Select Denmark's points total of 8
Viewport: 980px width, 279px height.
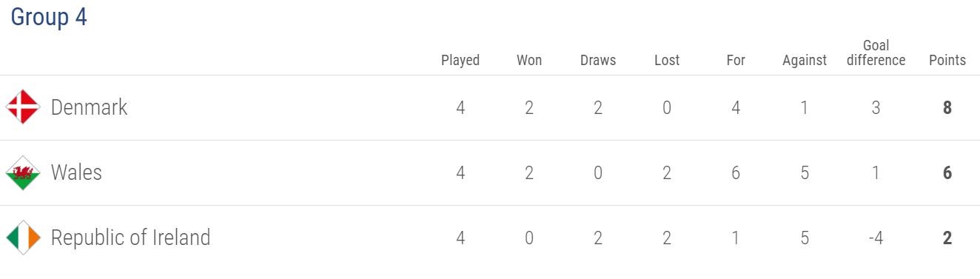(947, 108)
